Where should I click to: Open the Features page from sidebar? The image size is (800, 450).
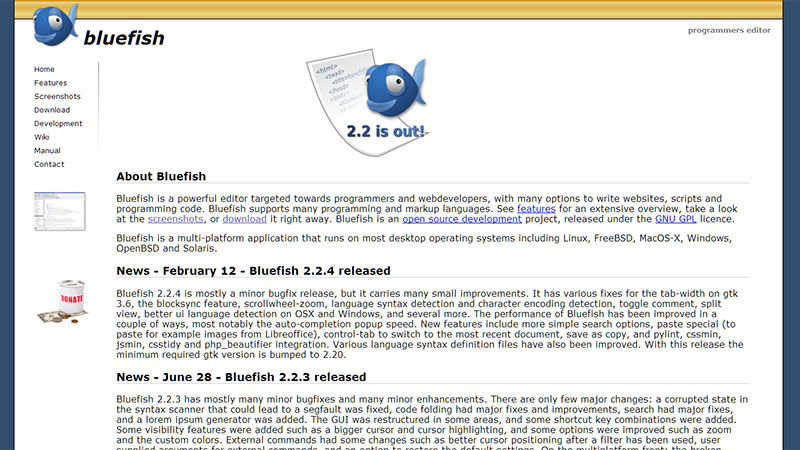(x=51, y=83)
